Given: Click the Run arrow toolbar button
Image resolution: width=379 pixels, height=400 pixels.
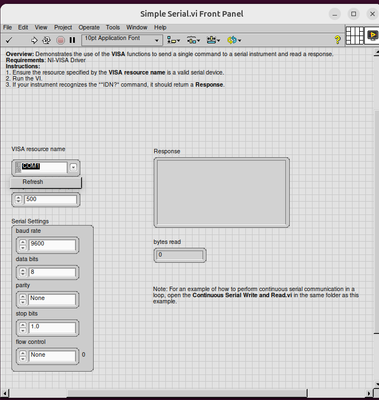Looking at the screenshot, I should click(x=34, y=40).
